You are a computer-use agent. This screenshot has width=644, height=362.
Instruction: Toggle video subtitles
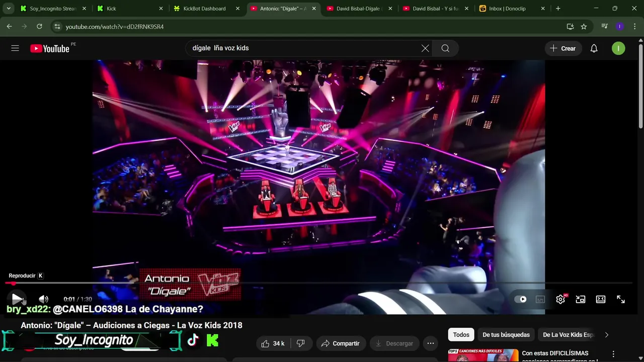click(540, 299)
